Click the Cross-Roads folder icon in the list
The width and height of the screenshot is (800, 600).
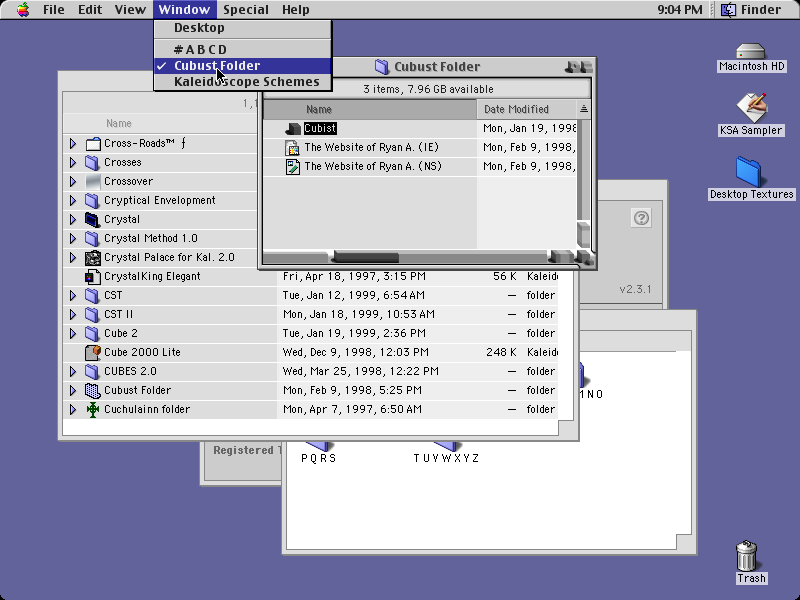point(92,143)
